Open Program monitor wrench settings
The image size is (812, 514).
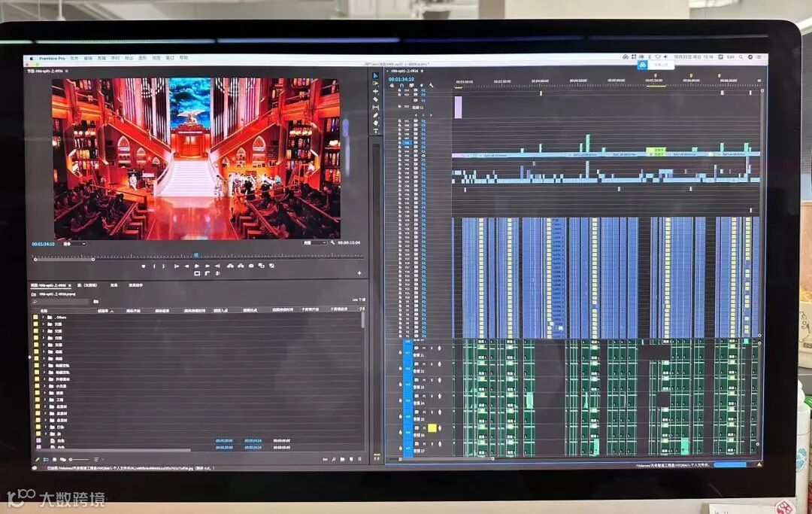tap(333, 242)
